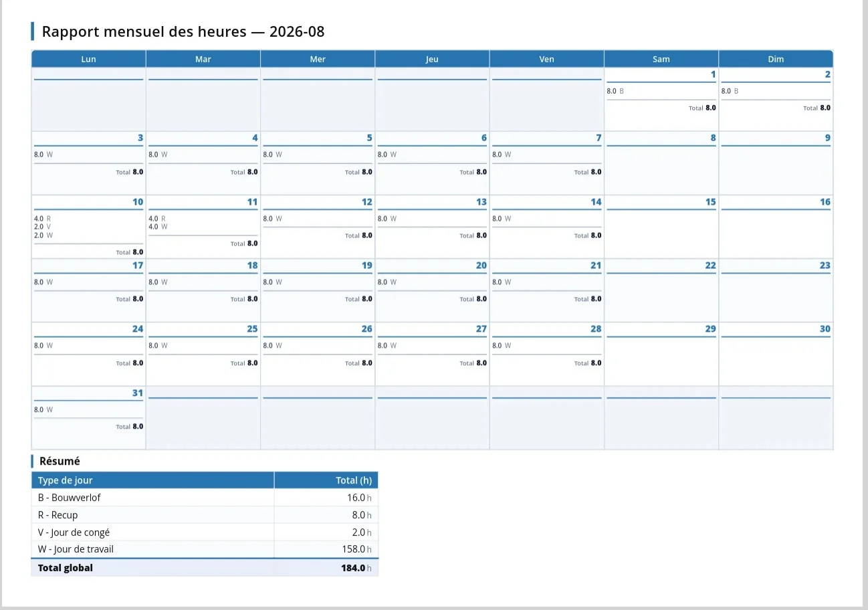
Task: Click the 184.0 h grand total value
Action: coord(356,568)
